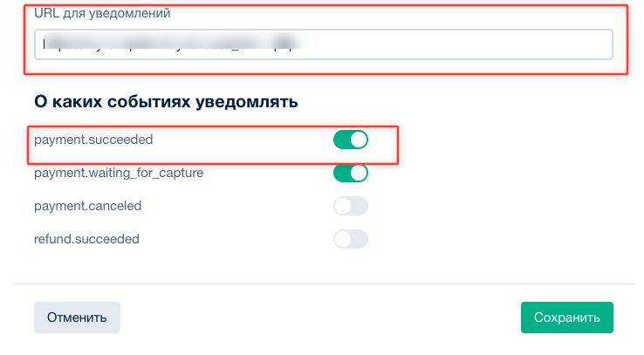This screenshot has height=355, width=644.
Task: Click the "refund.succeeded" event label
Action: (x=86, y=238)
